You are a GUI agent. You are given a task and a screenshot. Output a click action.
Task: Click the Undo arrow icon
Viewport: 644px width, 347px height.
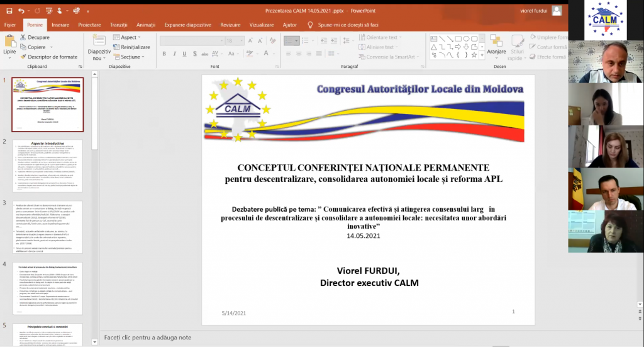click(x=21, y=11)
